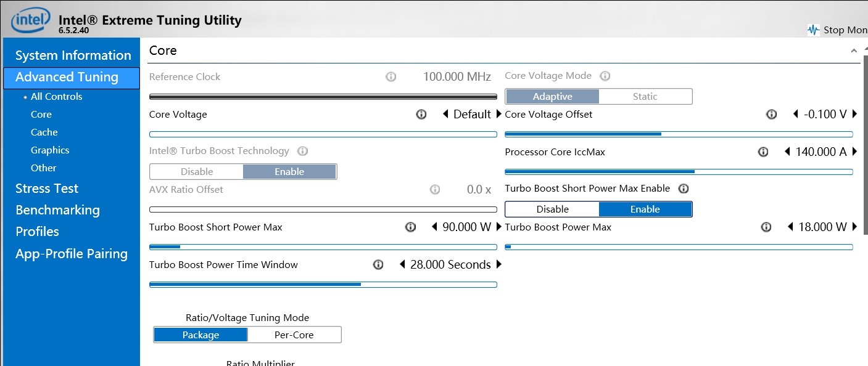Viewport: 868px width, 366px height.
Task: Open info icon for AVX Ratio Offset
Action: [435, 190]
